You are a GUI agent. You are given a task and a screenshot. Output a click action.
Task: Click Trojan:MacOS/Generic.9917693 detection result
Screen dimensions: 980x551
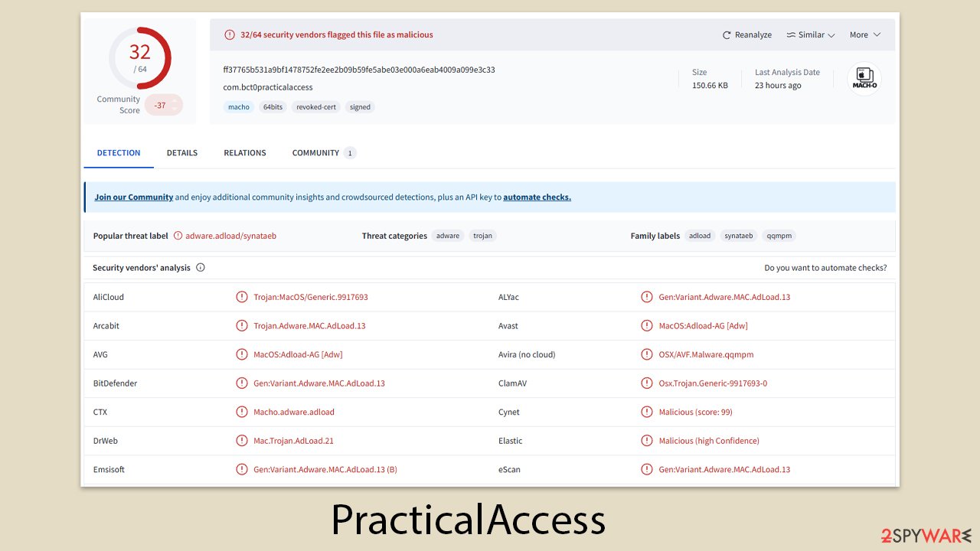(311, 297)
